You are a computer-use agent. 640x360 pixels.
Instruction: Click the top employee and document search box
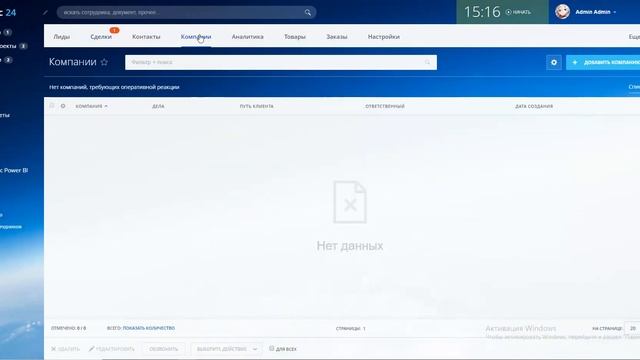tap(187, 12)
